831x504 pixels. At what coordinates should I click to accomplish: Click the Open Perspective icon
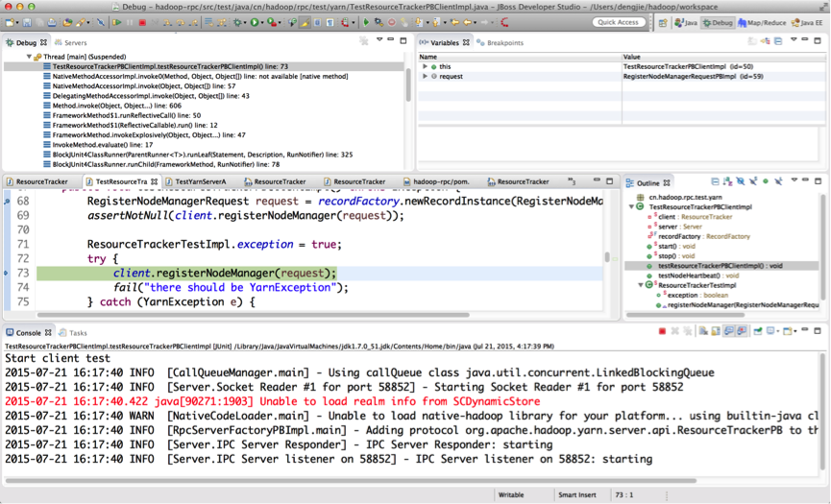(x=663, y=22)
